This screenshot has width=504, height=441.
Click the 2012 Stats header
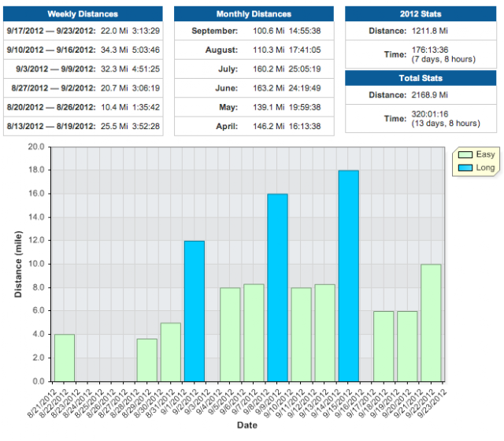(x=421, y=14)
